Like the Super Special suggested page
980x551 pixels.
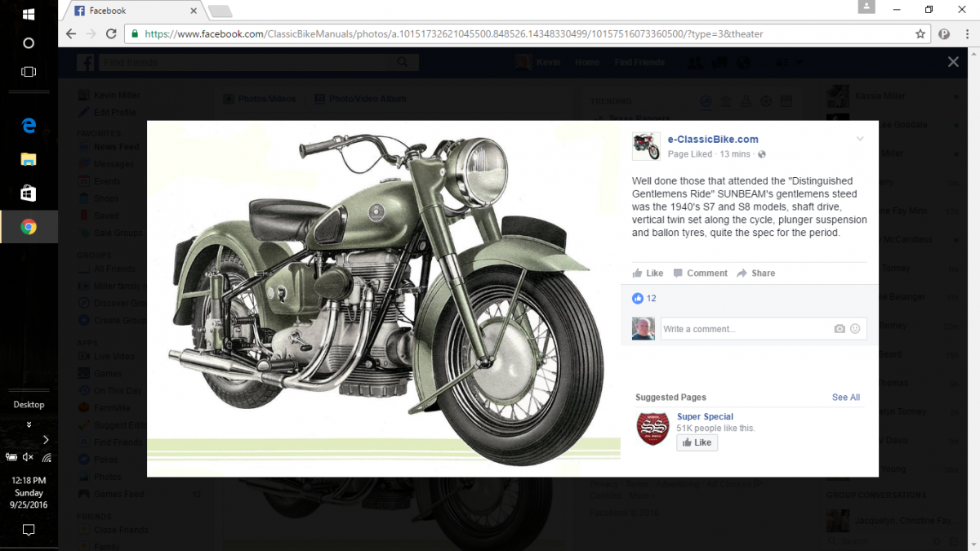click(x=697, y=442)
